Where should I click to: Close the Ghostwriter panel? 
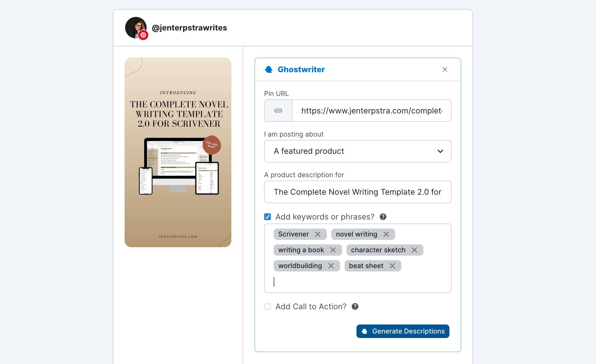(x=445, y=69)
